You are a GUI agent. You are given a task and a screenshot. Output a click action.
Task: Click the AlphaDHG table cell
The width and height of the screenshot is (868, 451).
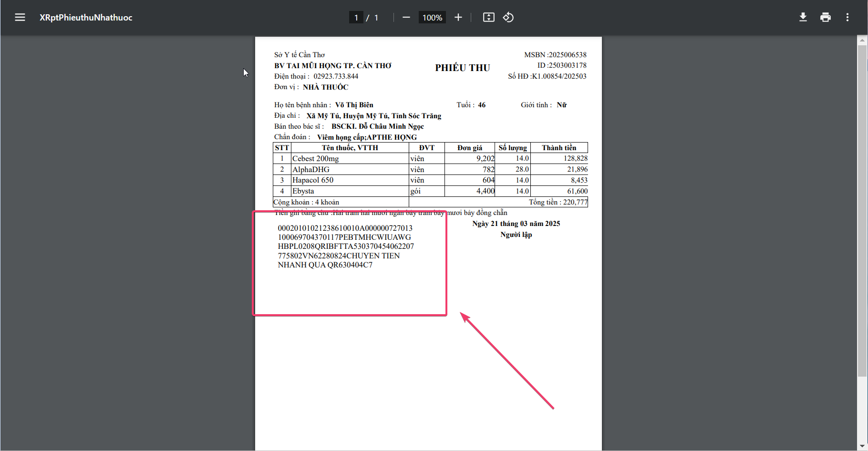point(350,169)
